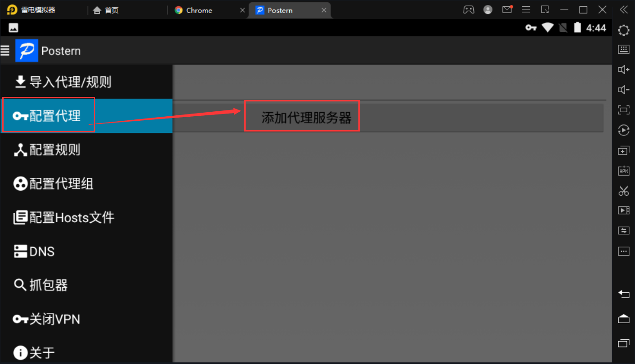
Task: Open the Postern hamburger menu
Action: click(5, 50)
